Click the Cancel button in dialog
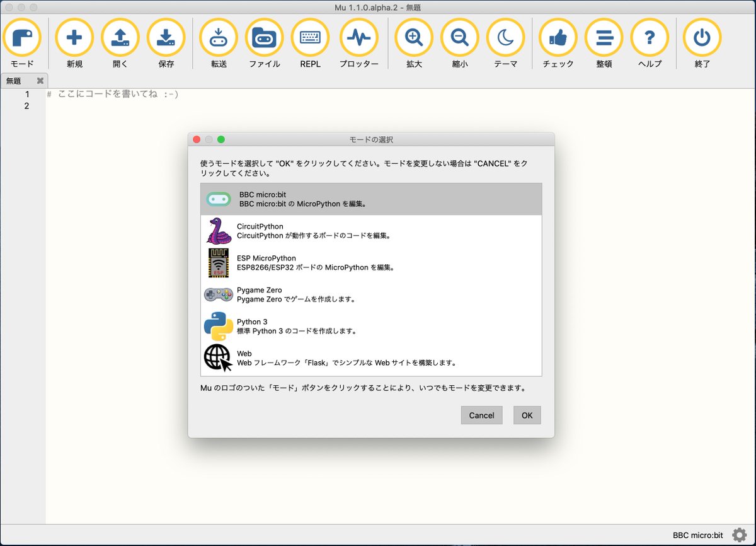 (x=482, y=415)
